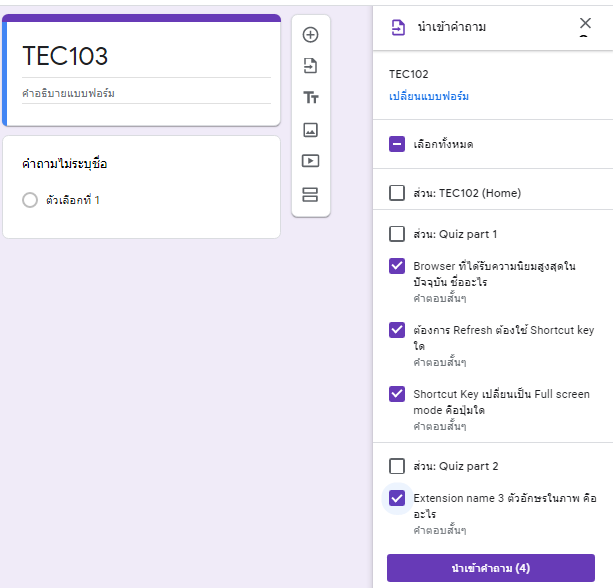Click the import panel header icon
The height and width of the screenshot is (588, 614).
coord(397,27)
